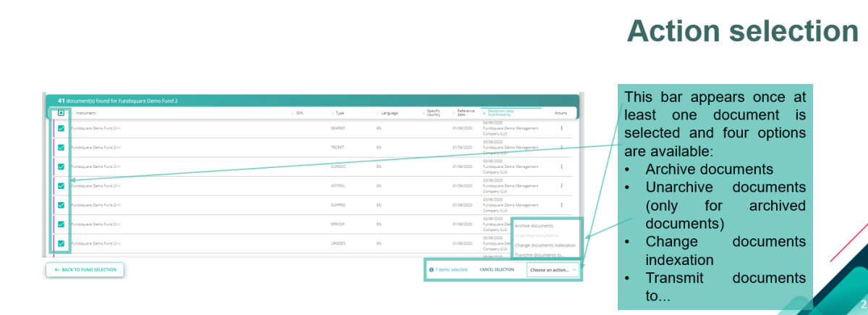The width and height of the screenshot is (868, 315).
Task: Uncheck the SUPDOC document checkbox
Action: pyautogui.click(x=61, y=167)
